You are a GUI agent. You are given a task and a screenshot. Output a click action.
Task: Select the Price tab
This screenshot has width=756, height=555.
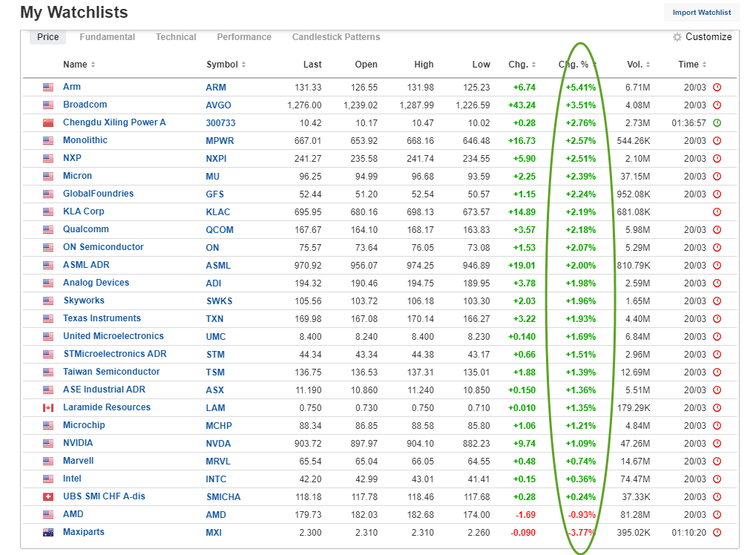coord(47,37)
